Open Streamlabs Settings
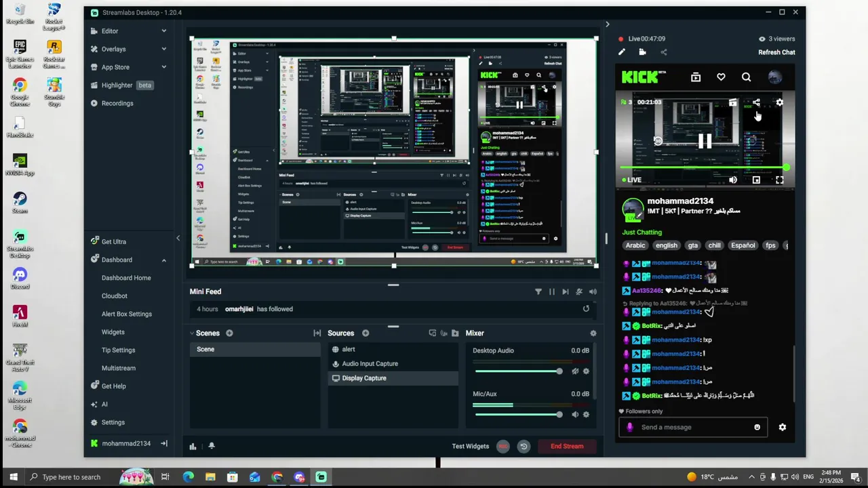 113,422
